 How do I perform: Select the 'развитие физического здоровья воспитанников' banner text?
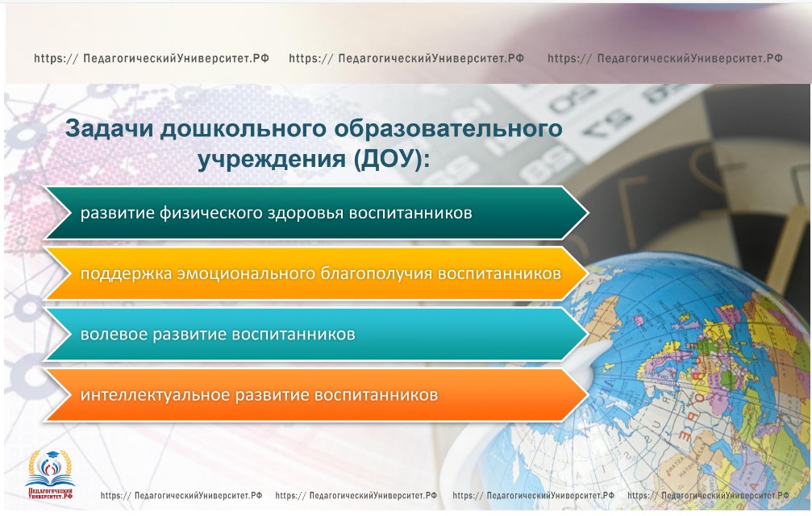tap(276, 214)
